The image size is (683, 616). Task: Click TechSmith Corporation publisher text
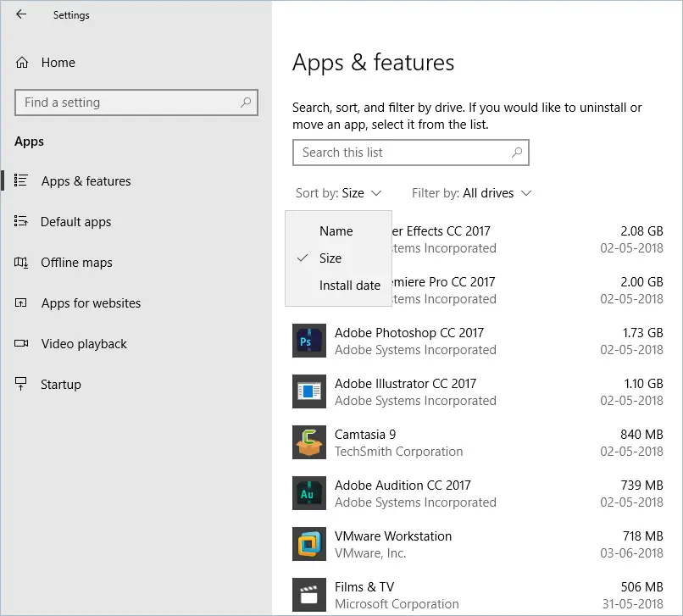pos(398,452)
